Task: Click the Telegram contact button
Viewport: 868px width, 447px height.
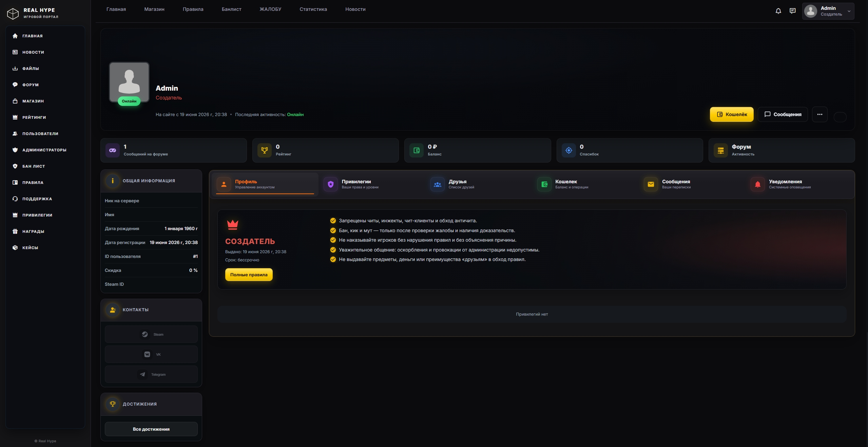Action: click(x=151, y=374)
